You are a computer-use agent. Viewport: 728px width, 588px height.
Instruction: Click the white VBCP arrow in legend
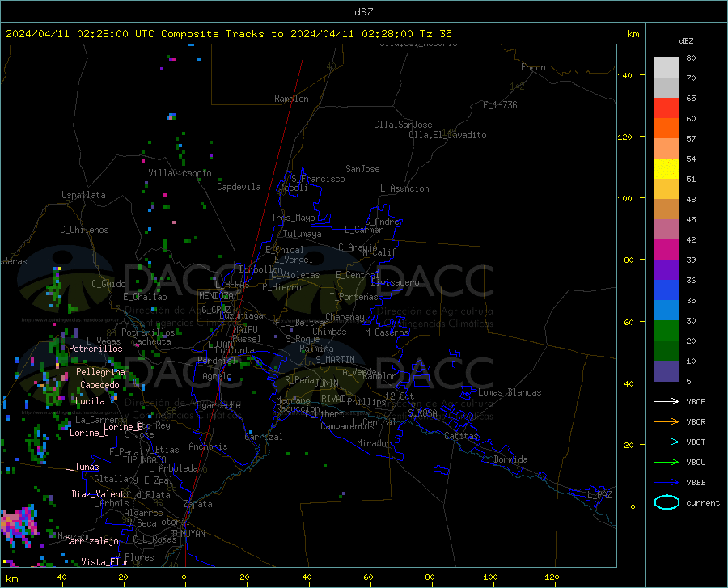click(667, 401)
